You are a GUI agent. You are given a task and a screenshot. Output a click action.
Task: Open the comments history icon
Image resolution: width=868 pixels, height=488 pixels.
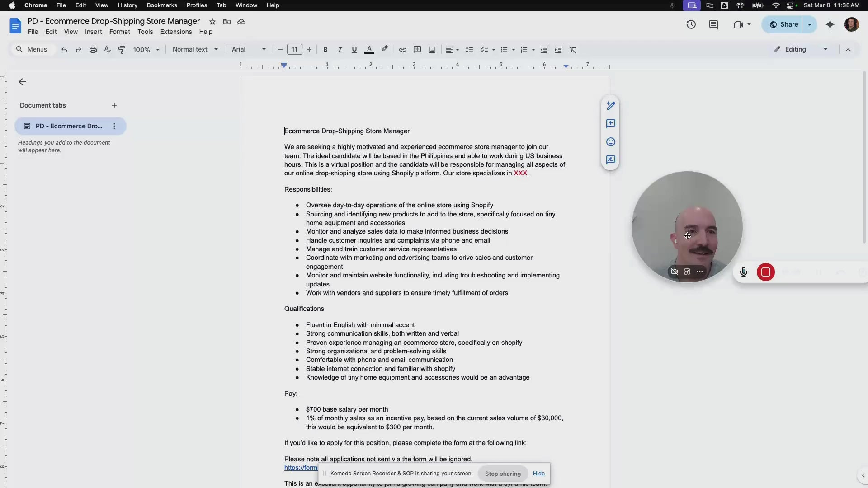[x=713, y=24]
